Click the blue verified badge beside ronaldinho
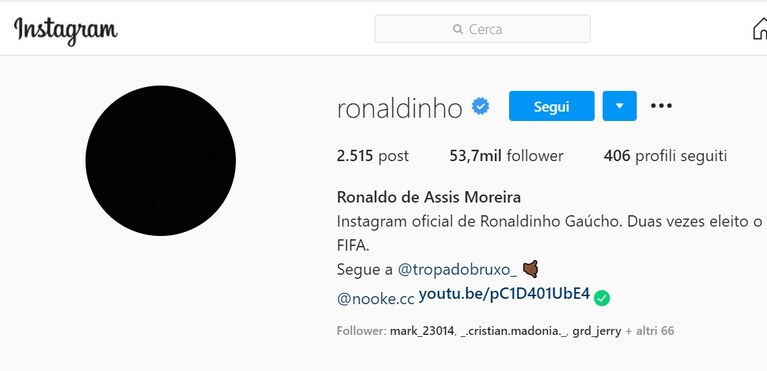 point(480,106)
